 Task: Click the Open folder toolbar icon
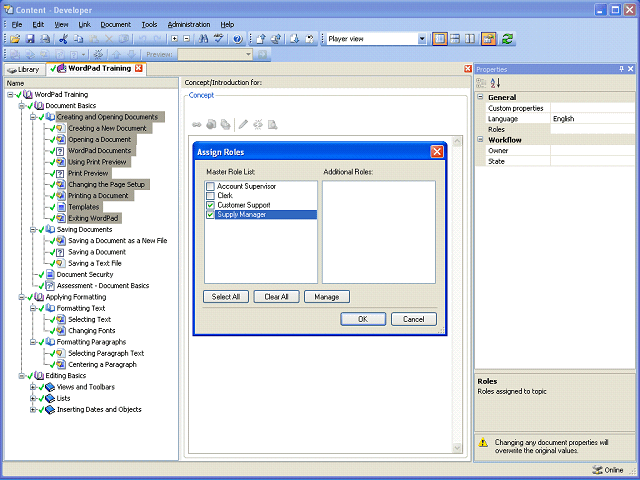[x=15, y=39]
